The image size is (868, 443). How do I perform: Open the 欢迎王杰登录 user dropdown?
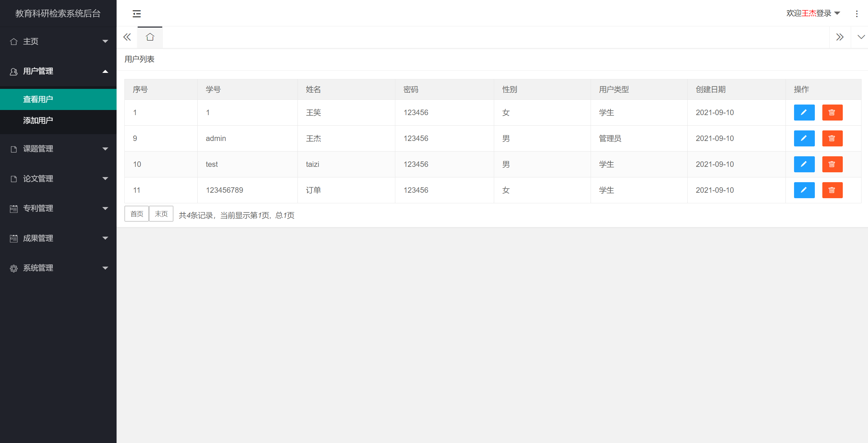click(813, 13)
